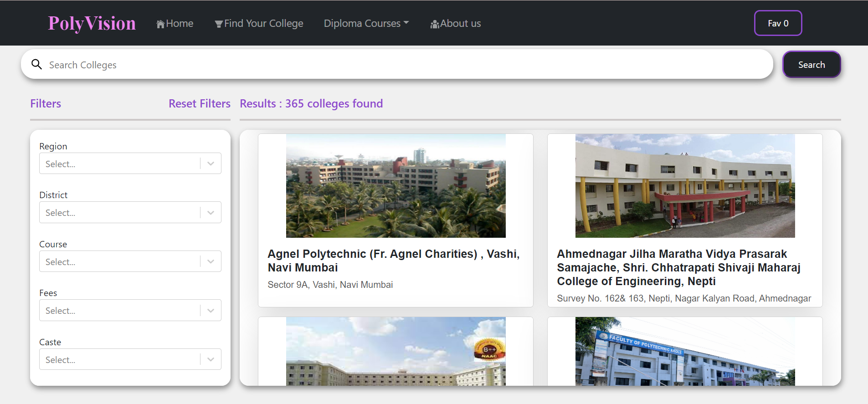Click Reset Filters link
The width and height of the screenshot is (868, 404).
click(x=199, y=104)
